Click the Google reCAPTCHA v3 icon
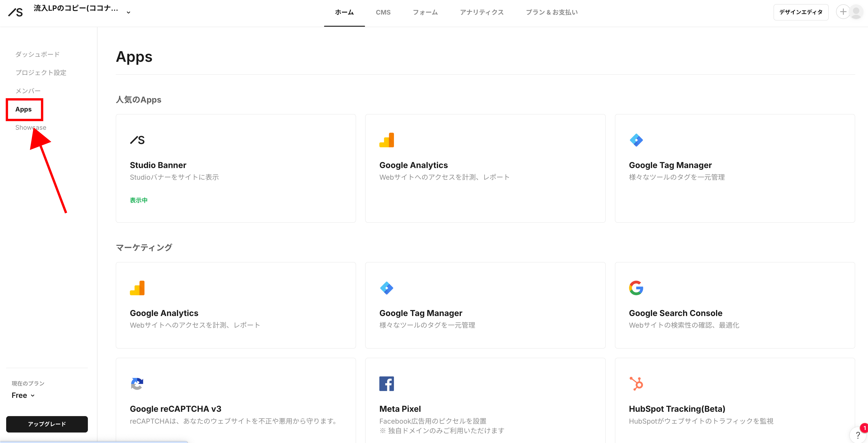The image size is (868, 443). click(137, 384)
